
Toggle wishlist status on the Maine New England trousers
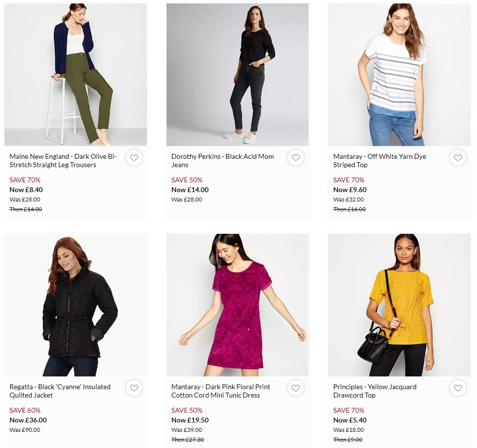[134, 158]
